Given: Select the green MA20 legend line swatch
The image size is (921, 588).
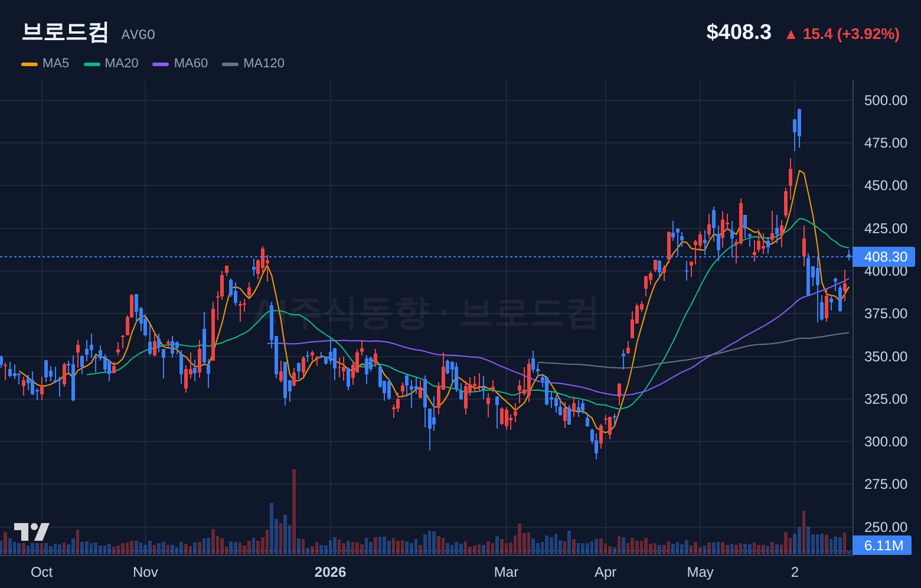Looking at the screenshot, I should 92,64.
